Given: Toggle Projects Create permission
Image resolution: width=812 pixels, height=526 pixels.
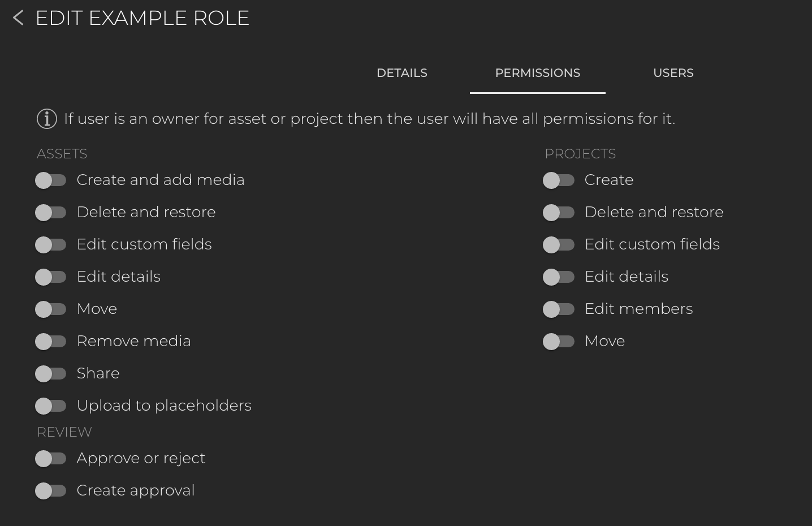Looking at the screenshot, I should [x=559, y=180].
